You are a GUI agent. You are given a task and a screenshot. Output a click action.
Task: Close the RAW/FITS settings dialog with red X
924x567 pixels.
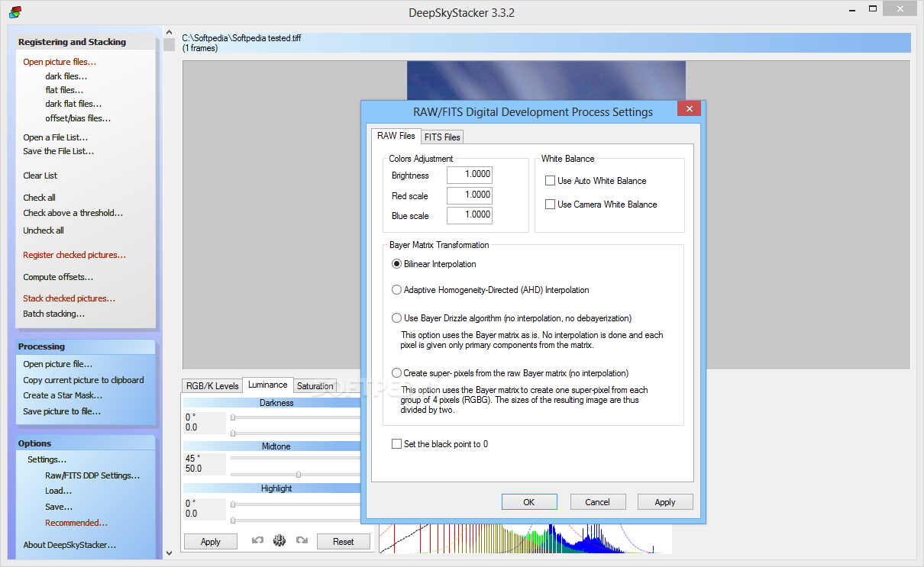click(690, 109)
